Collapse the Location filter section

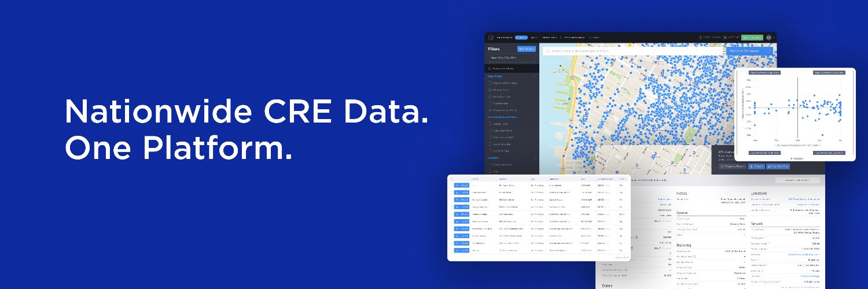535,158
